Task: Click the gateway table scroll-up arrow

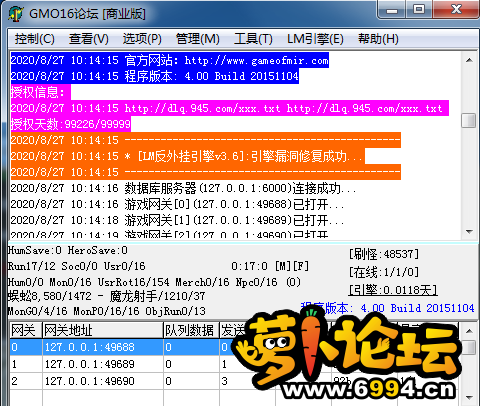Action: [x=469, y=331]
